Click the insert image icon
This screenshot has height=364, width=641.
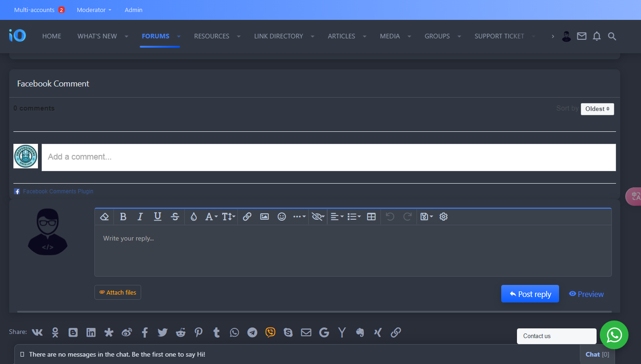point(264,216)
